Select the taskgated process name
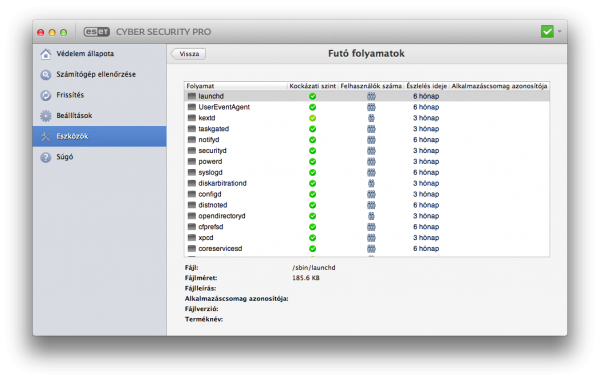Screen dimensions: 600x381 pos(214,129)
